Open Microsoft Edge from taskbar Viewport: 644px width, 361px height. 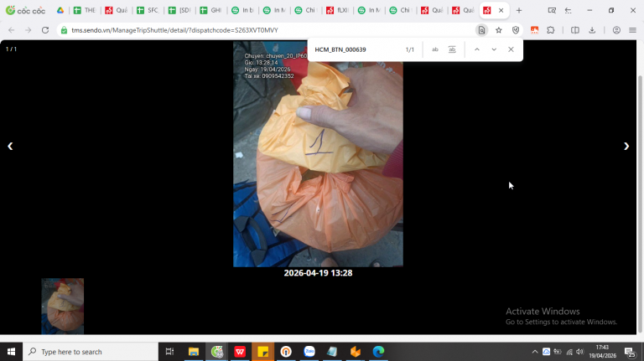(378, 352)
